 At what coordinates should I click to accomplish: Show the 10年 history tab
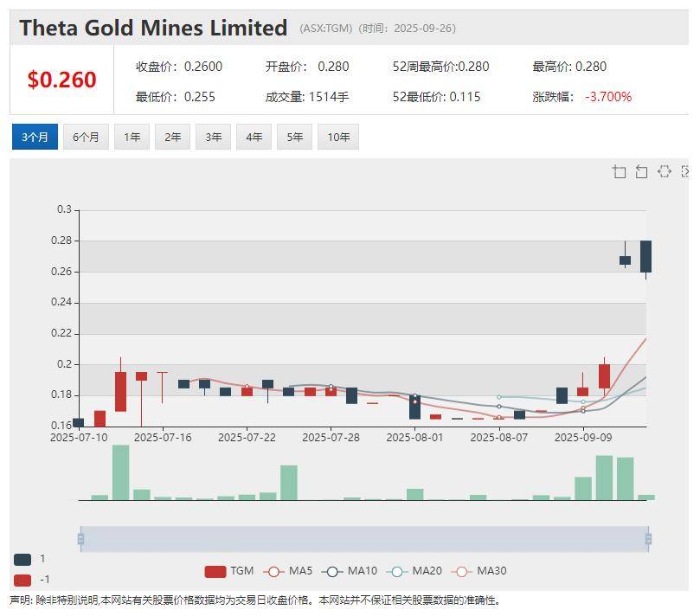pyautogui.click(x=337, y=137)
